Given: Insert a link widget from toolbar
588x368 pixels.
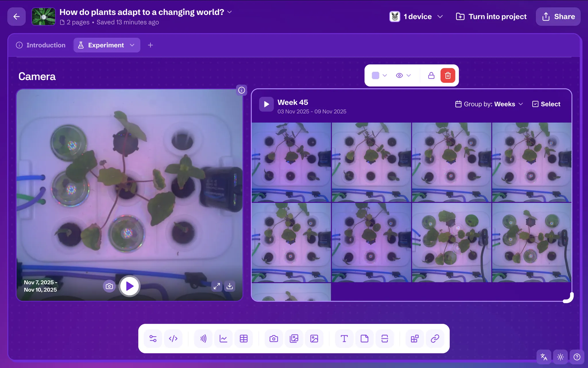Looking at the screenshot, I should 435,339.
